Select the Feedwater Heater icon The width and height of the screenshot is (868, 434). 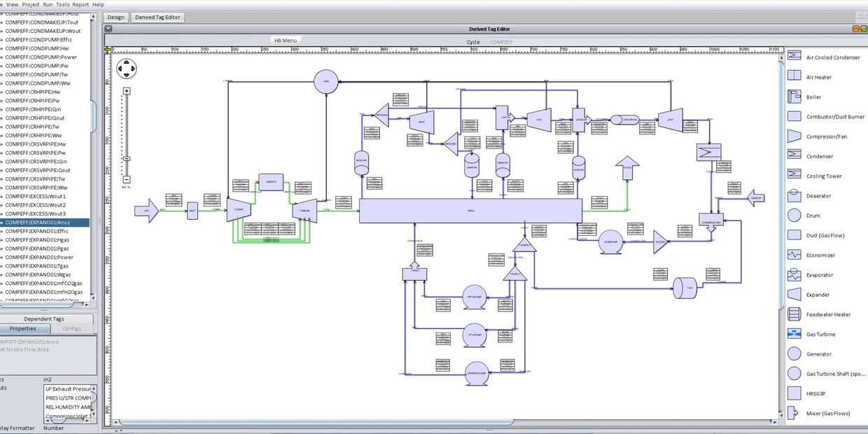click(x=794, y=314)
